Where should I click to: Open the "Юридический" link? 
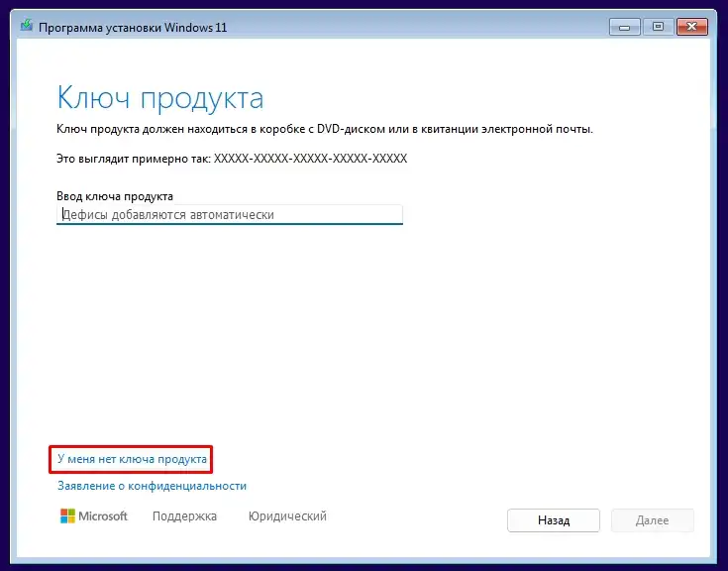(287, 516)
